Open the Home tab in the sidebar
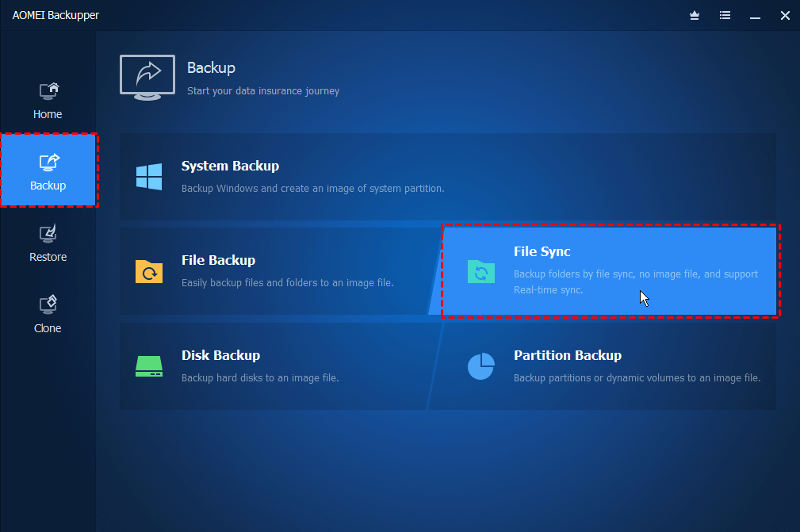Viewport: 800px width, 532px height. click(48, 101)
